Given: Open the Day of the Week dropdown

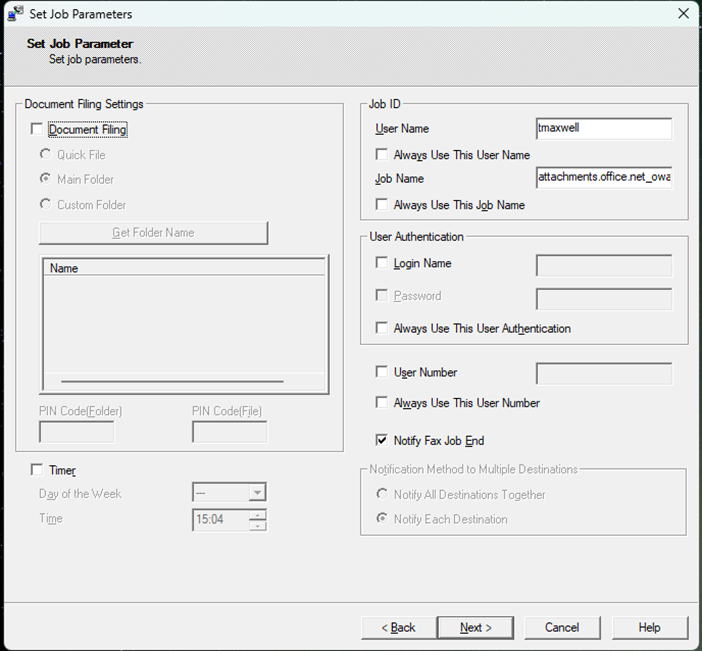Looking at the screenshot, I should 257,493.
